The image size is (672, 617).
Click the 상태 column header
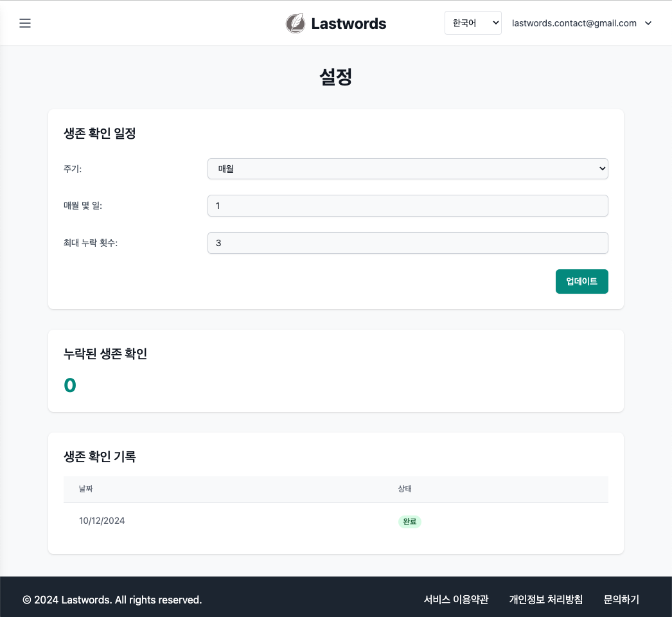[x=405, y=489]
